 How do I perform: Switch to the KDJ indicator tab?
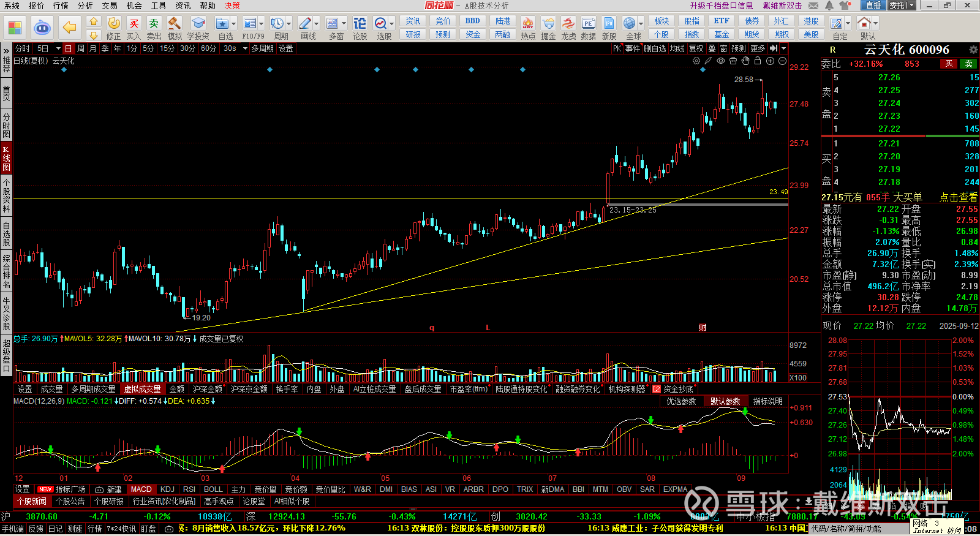[167, 489]
